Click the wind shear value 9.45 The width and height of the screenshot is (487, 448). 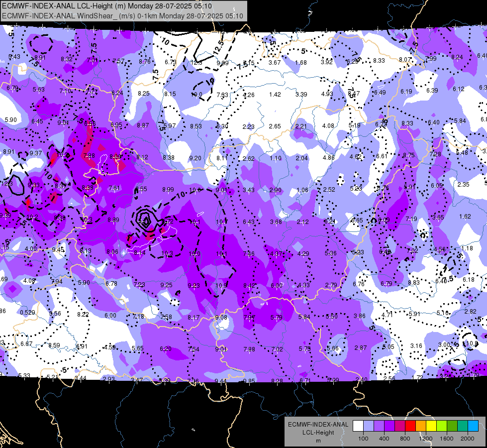click(58, 250)
